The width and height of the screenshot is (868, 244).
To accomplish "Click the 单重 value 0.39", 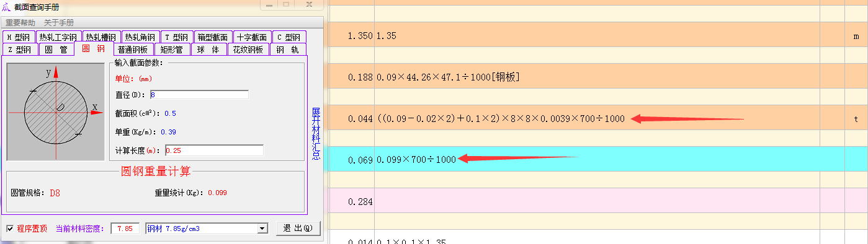I will coord(168,132).
